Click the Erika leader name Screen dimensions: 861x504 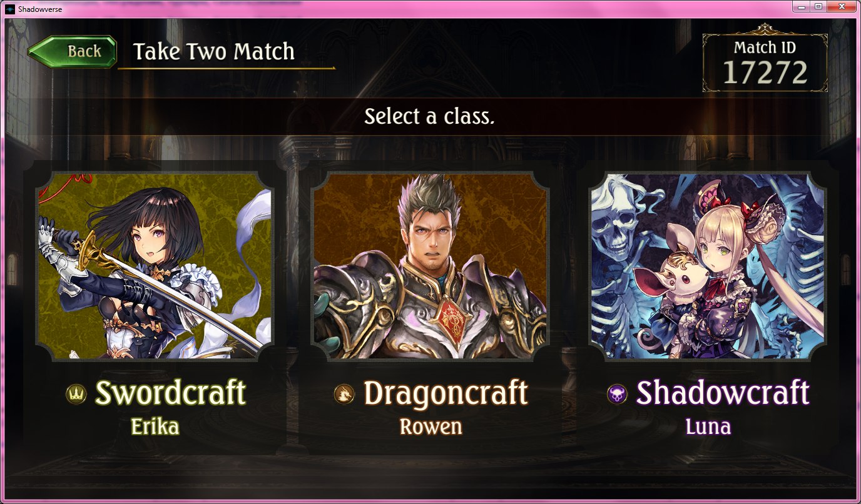155,426
